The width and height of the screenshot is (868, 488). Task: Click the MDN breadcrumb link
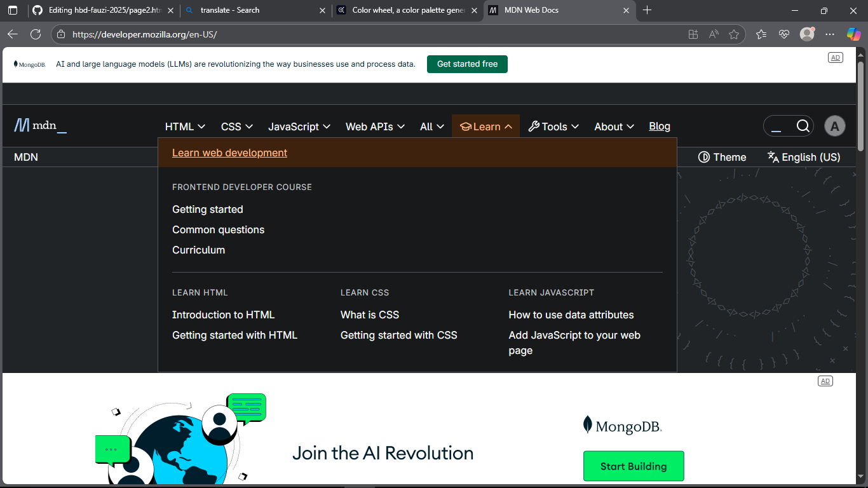(26, 157)
